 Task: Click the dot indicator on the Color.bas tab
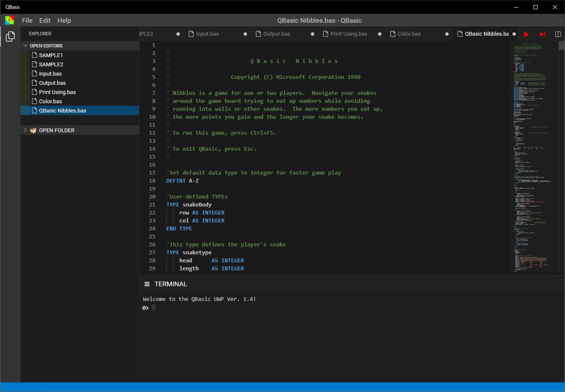click(x=447, y=34)
